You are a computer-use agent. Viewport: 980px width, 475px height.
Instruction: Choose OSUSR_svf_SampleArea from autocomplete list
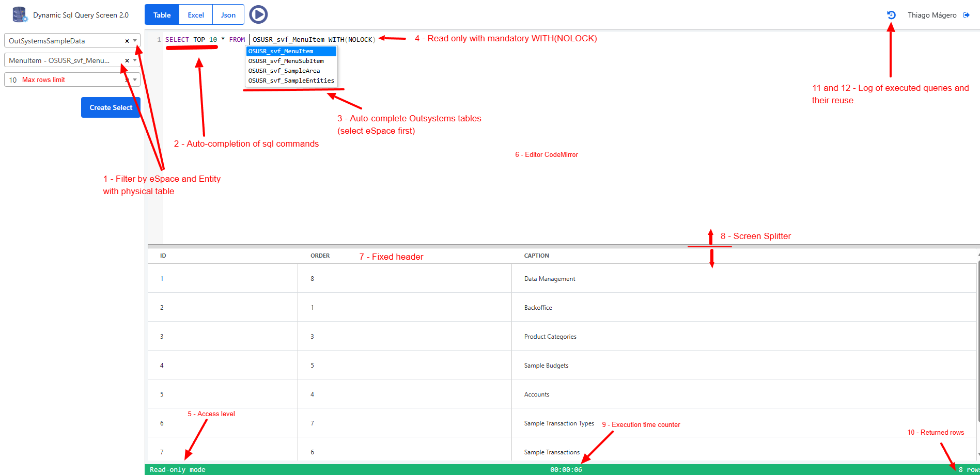pos(291,71)
